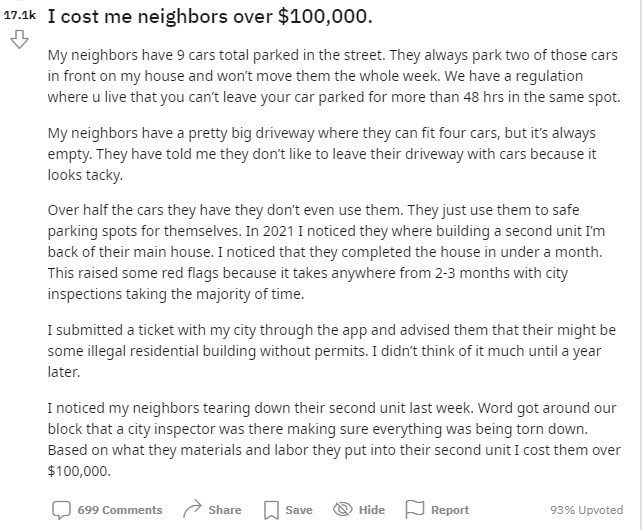This screenshot has height=530, width=642.
Task: Click the Hide crossed-eye icon
Action: tap(342, 510)
